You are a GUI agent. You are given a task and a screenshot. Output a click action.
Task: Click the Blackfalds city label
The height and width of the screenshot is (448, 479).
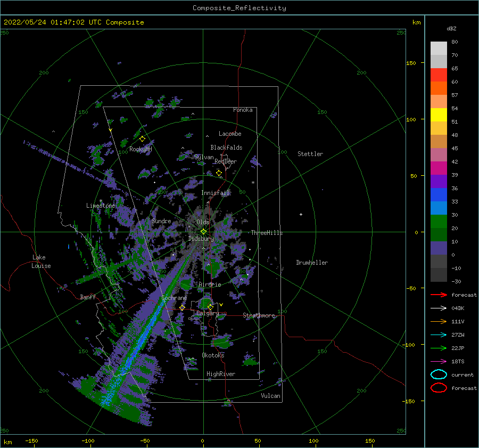[226, 148]
